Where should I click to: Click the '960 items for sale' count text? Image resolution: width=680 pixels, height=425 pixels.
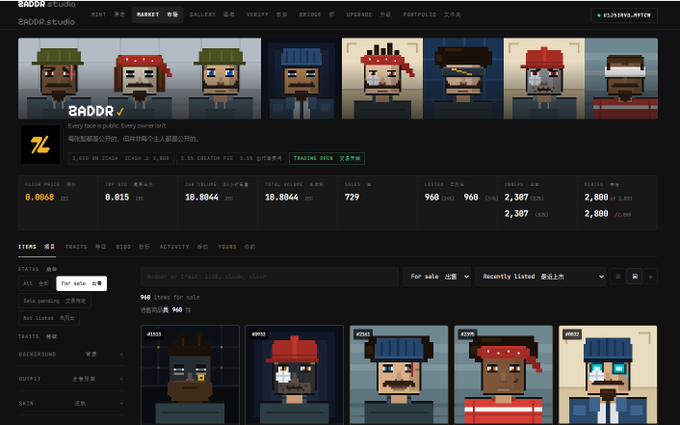tap(170, 298)
